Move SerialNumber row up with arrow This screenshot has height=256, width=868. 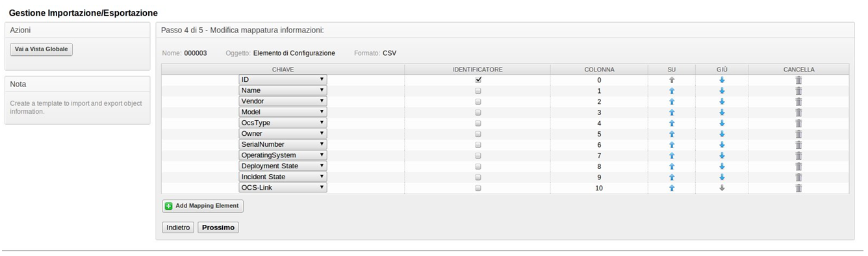click(672, 145)
